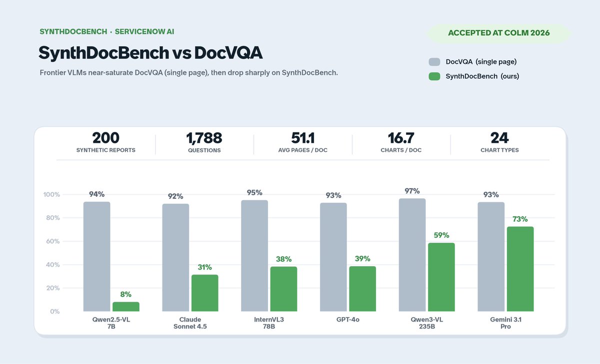Click the 100% y-axis tick label
Screen dimensions: 600x364
[50, 194]
